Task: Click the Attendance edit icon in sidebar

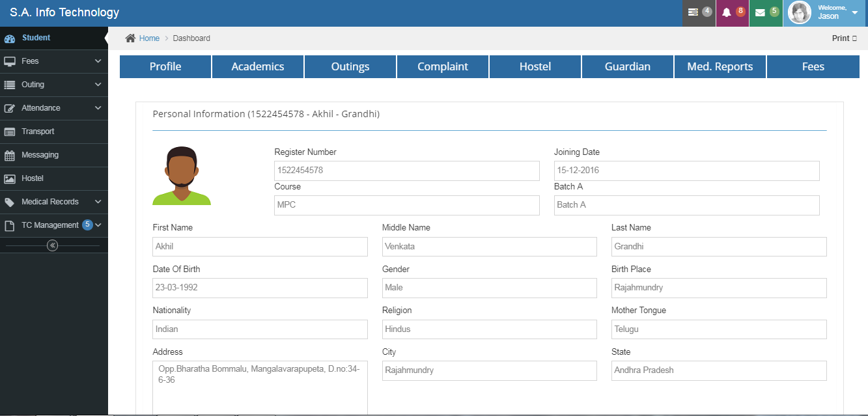Action: point(10,108)
